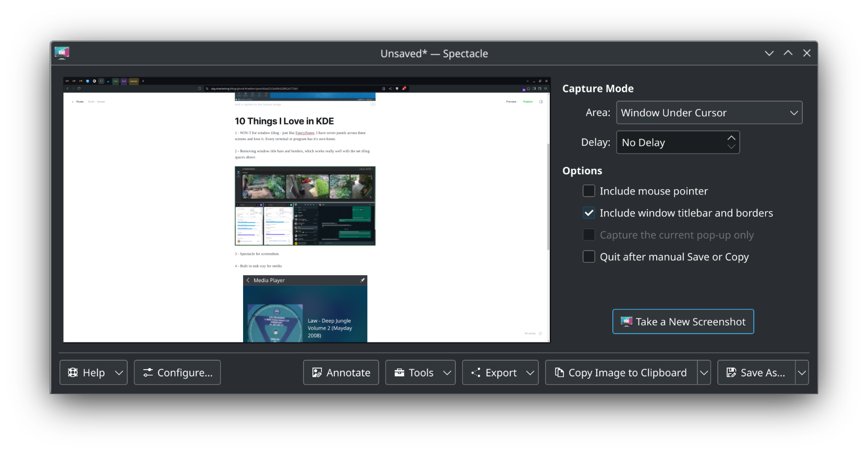Open the Area capture mode dropdown

(709, 113)
